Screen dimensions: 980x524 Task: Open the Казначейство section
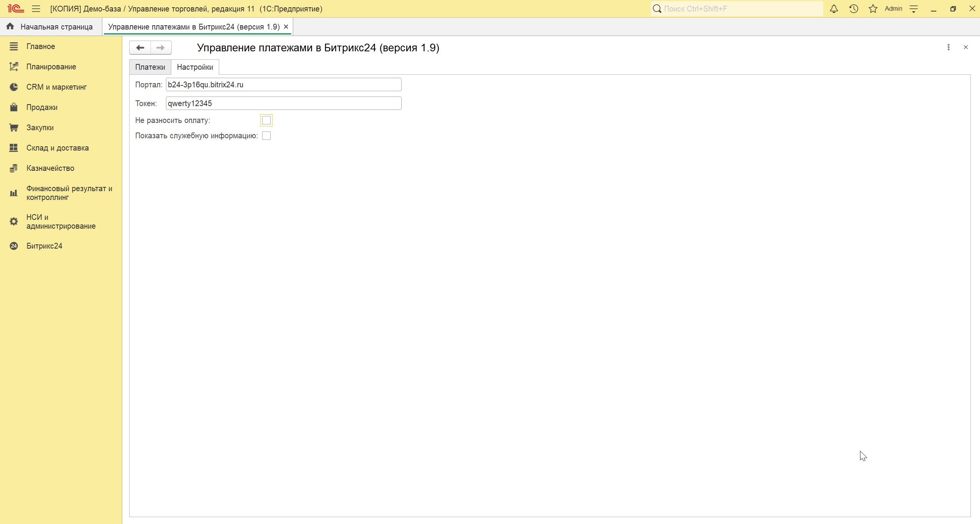tap(50, 168)
